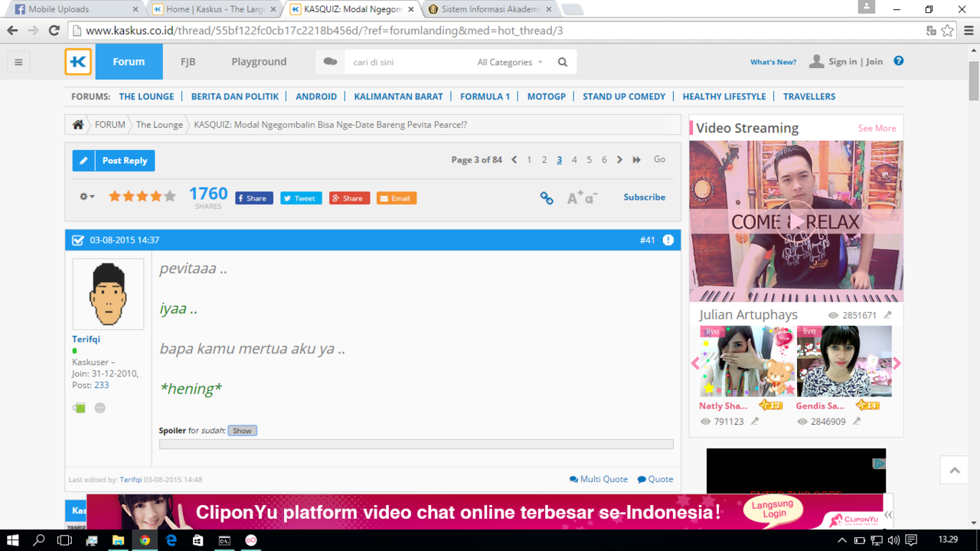Reload the page

tap(54, 31)
